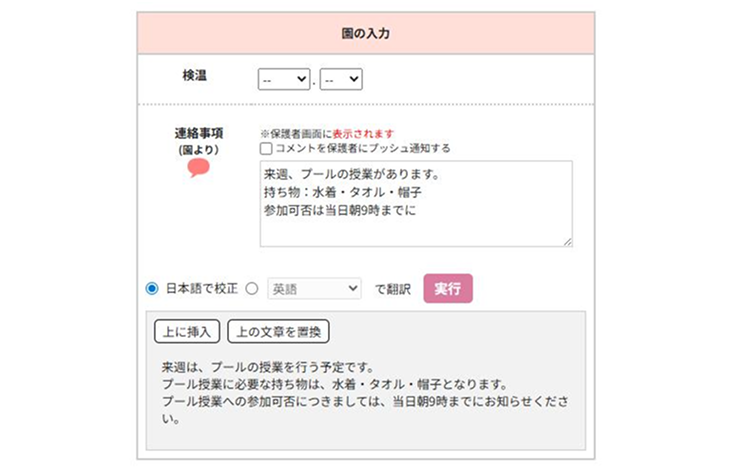Click the red 表示されます notice text

pyautogui.click(x=363, y=133)
